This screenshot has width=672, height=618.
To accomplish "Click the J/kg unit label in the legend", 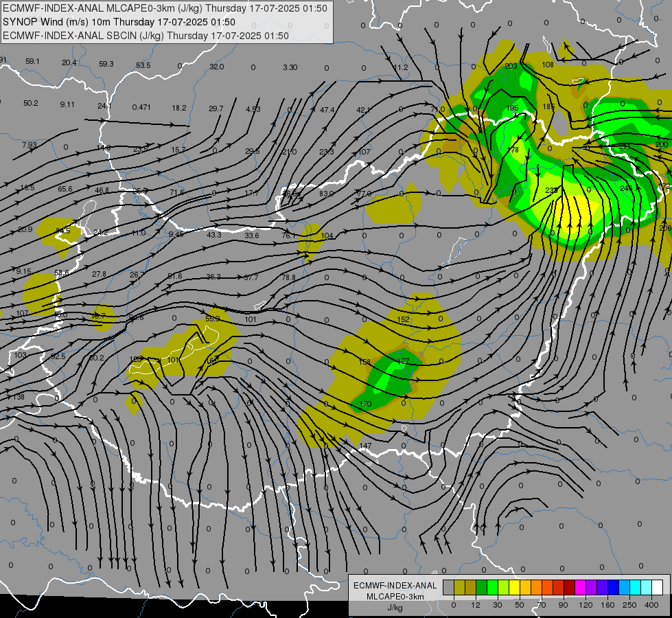I will (x=395, y=608).
